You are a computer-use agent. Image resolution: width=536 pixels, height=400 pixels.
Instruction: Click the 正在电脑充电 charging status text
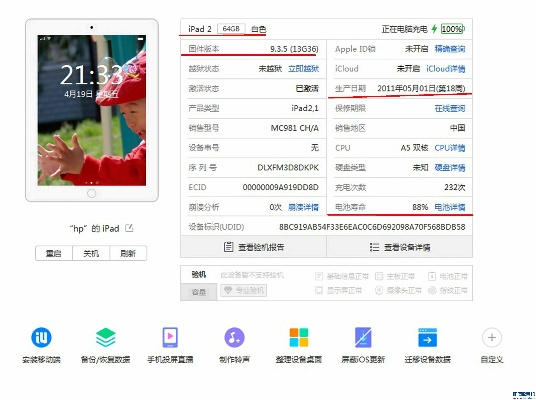(404, 29)
